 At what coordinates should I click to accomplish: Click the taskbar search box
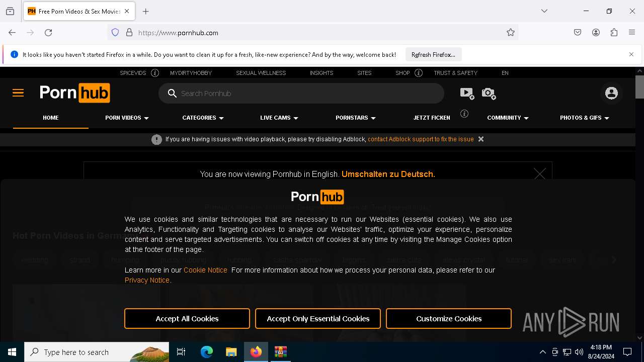click(x=97, y=352)
